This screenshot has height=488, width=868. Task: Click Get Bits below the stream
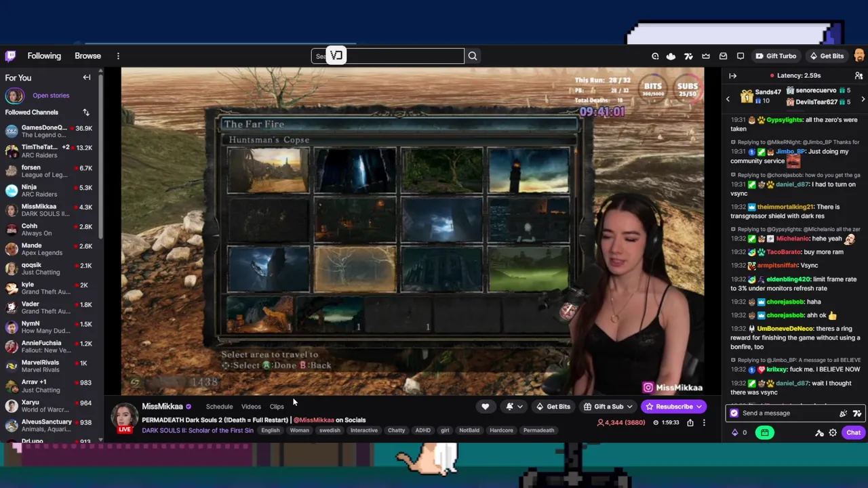tap(553, 407)
